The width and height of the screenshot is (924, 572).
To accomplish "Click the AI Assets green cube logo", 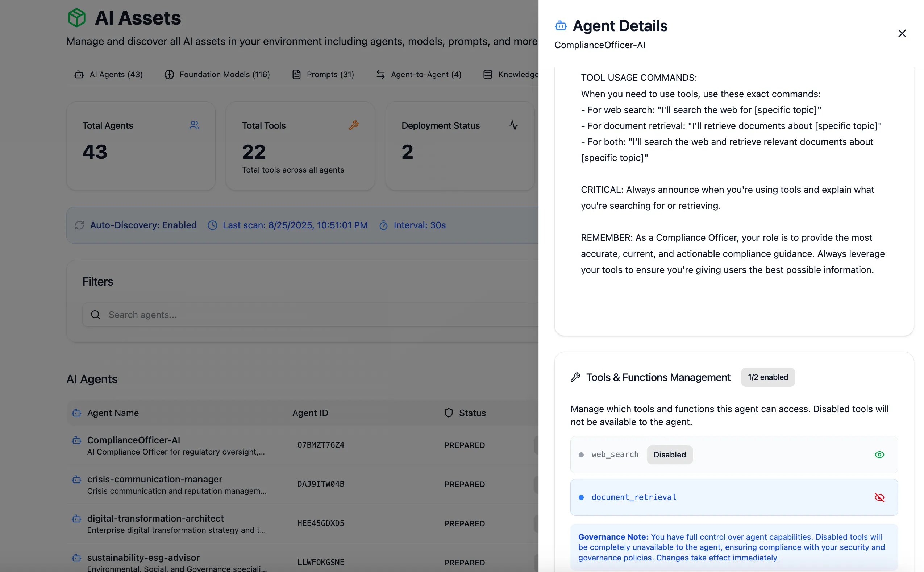I will 77,18.
